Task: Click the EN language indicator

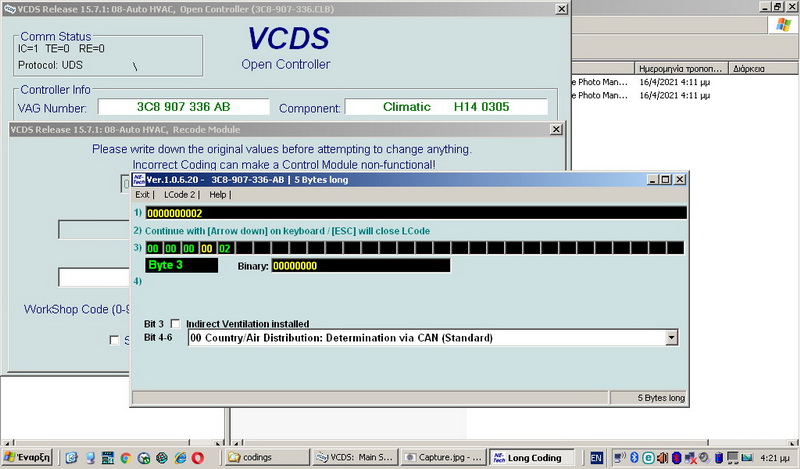Action: pos(596,458)
